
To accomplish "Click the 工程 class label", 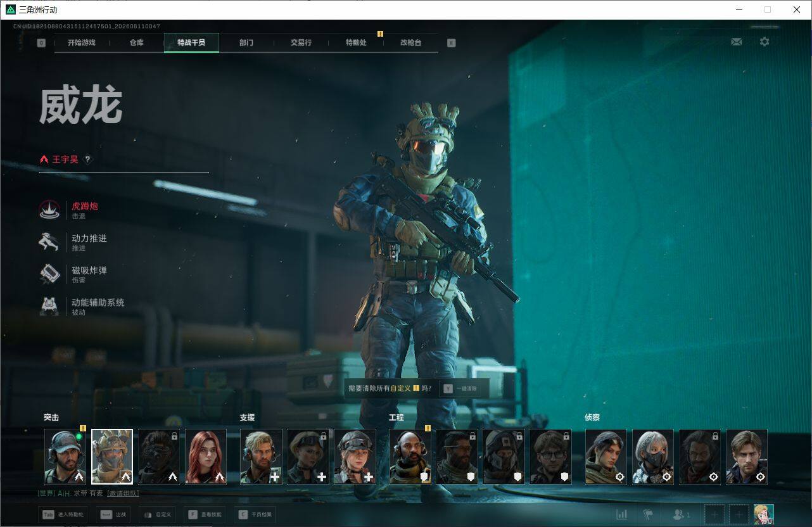I will pos(396,417).
